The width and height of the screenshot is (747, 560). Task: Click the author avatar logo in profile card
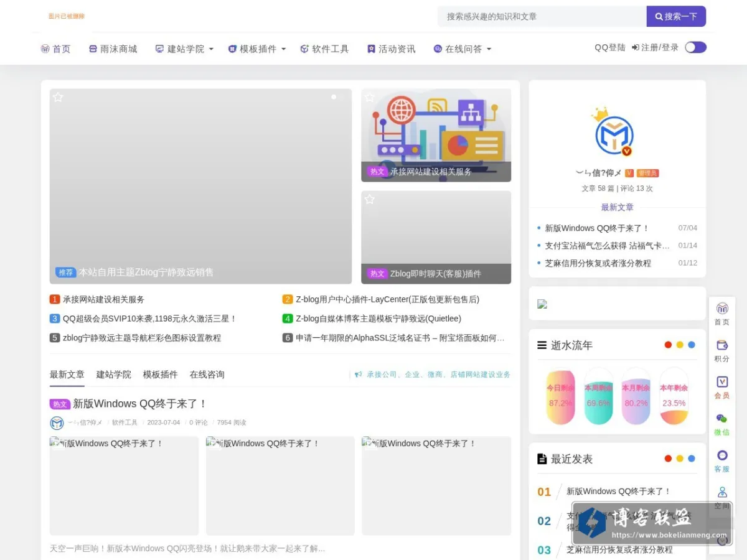pyautogui.click(x=614, y=135)
